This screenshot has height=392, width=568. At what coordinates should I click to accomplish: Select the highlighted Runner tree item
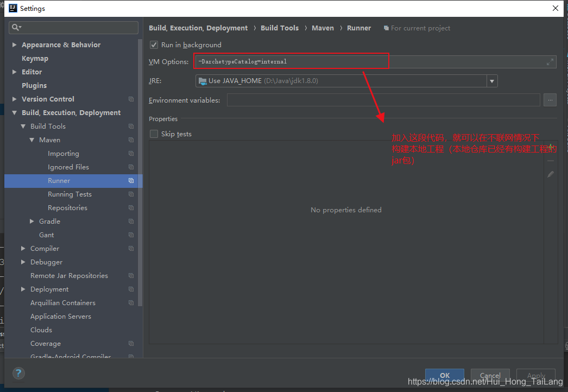click(73, 180)
